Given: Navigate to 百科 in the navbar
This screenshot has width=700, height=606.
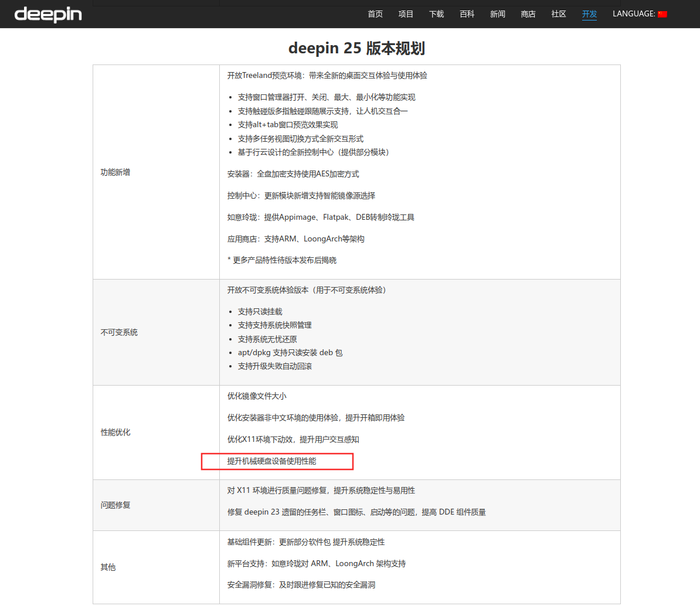Looking at the screenshot, I should 467,14.
